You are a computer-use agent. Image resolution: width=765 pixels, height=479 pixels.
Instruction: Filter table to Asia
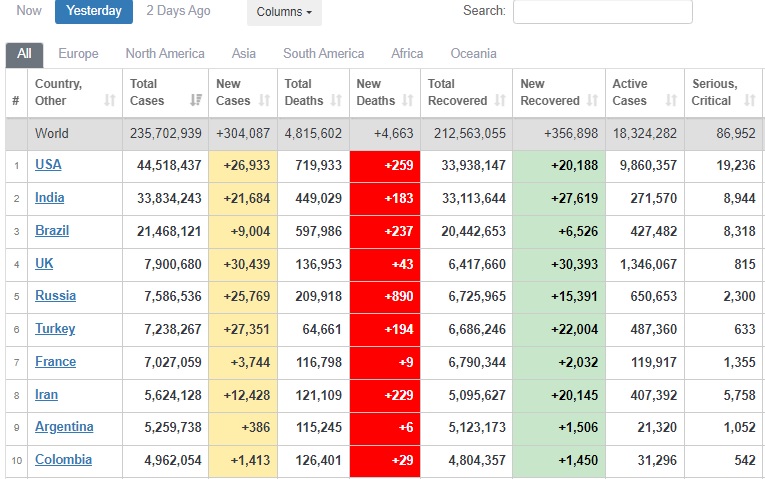243,54
